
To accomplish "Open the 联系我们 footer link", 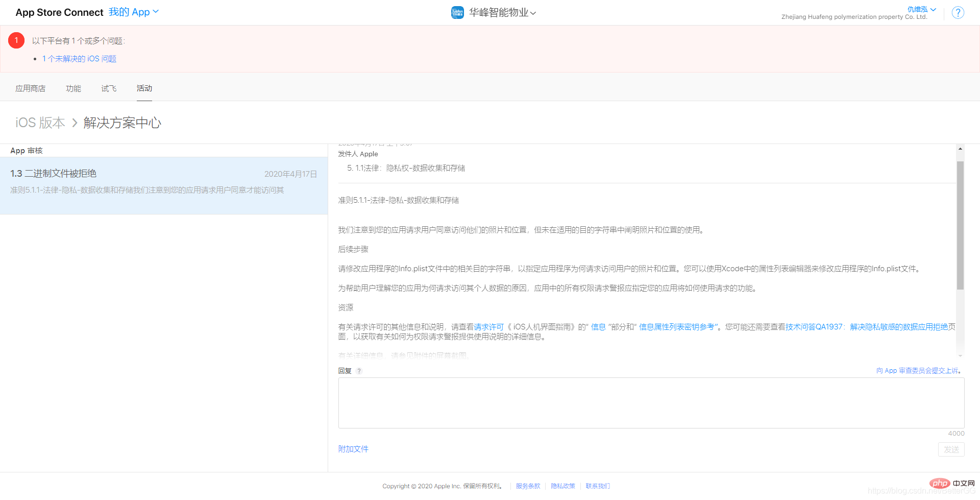I will pyautogui.click(x=598, y=486).
